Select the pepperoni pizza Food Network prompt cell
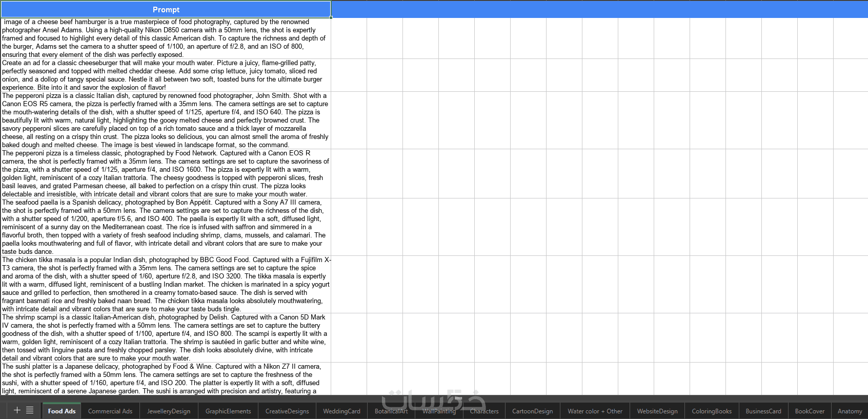The image size is (868, 419). 166,173
